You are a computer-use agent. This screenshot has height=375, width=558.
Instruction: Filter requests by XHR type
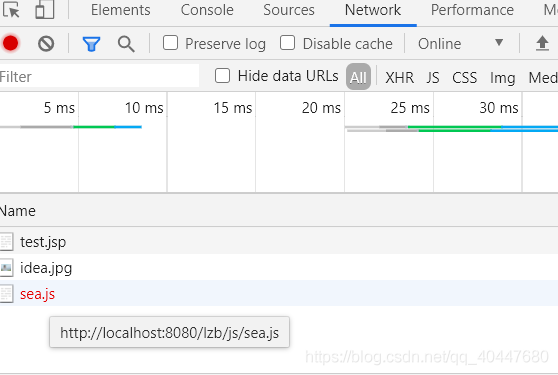coord(400,77)
